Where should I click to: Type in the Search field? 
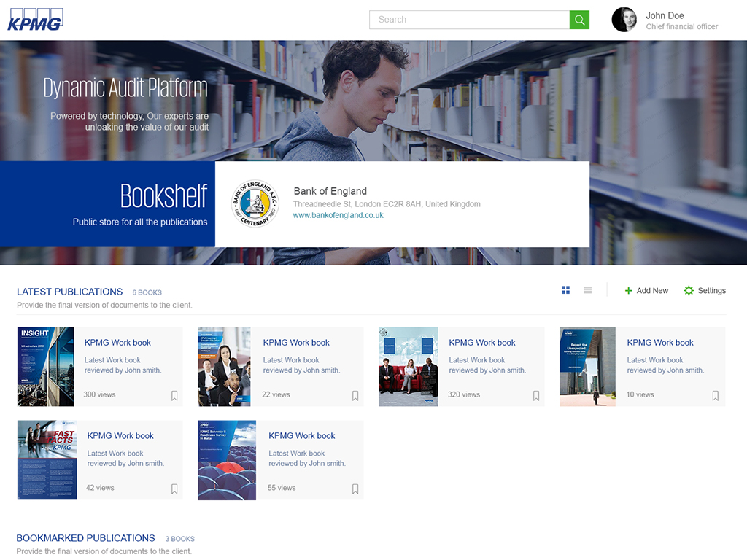469,20
